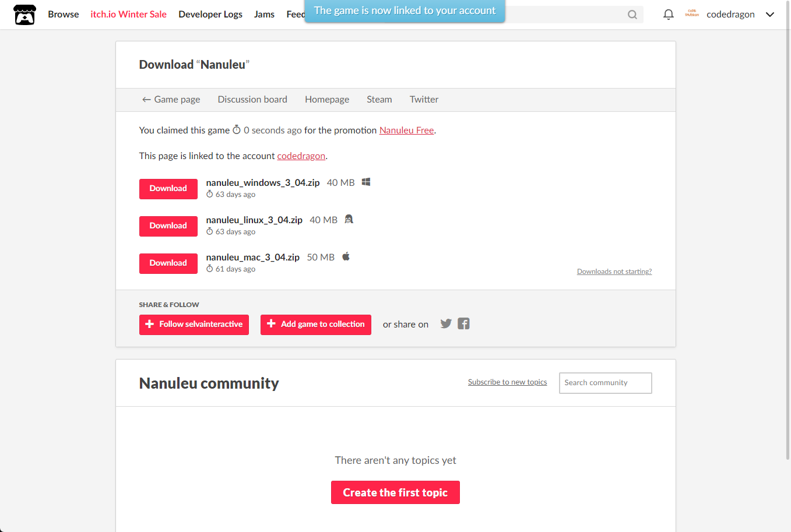Dismiss the game linked notification banner

point(405,10)
